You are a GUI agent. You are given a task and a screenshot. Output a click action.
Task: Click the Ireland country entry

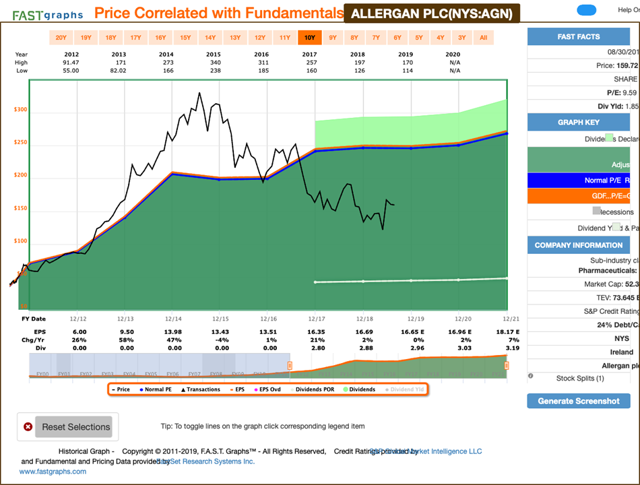(x=621, y=352)
